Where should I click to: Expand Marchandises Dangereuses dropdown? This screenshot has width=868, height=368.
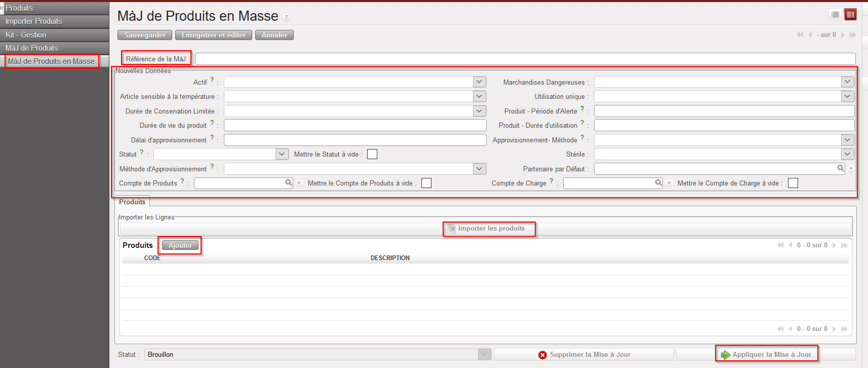(x=848, y=82)
